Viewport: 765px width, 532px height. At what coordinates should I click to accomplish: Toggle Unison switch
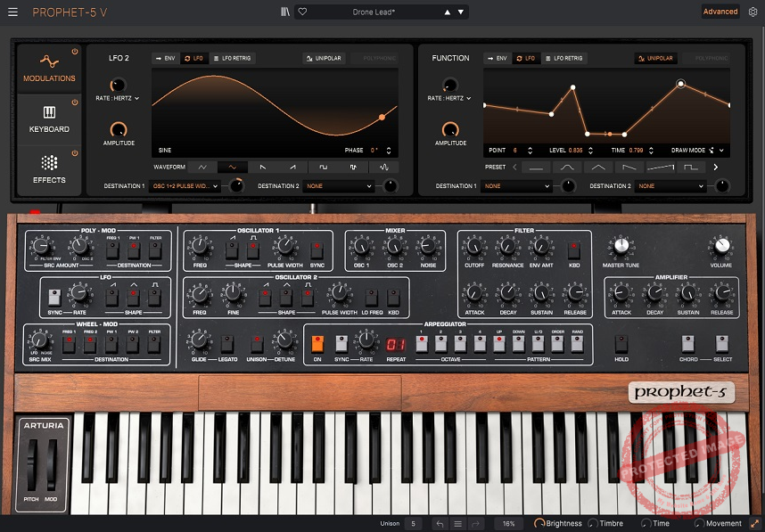[256, 344]
